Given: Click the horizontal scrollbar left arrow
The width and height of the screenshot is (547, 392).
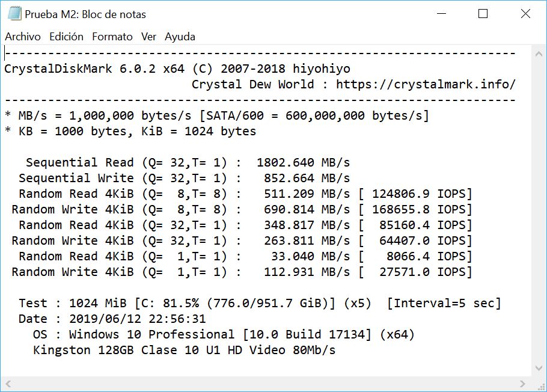Looking at the screenshot, I should 8,384.
